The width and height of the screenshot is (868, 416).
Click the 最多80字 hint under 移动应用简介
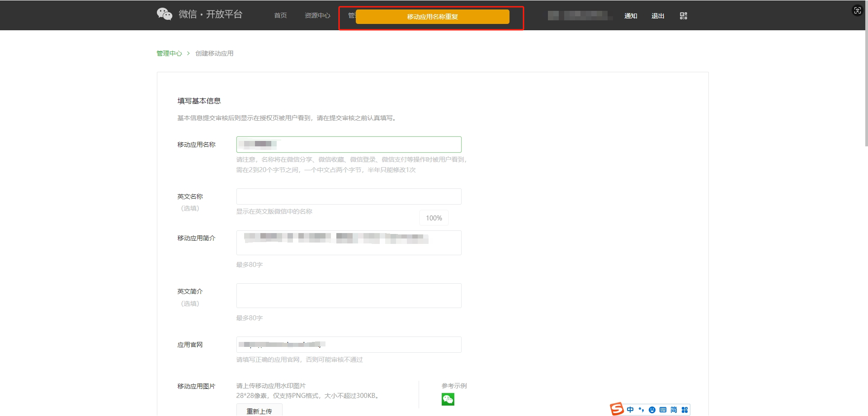(249, 265)
